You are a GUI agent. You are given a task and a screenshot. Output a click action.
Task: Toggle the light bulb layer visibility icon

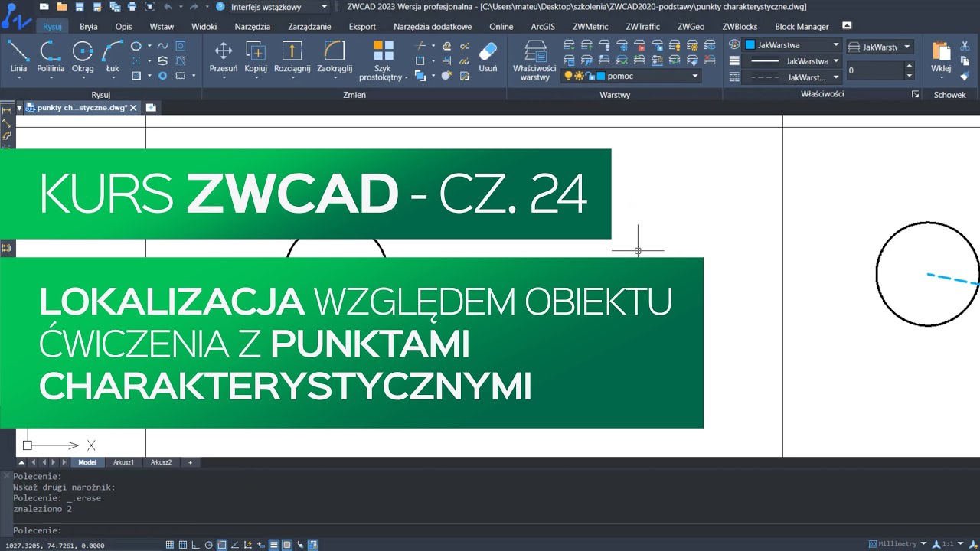568,76
